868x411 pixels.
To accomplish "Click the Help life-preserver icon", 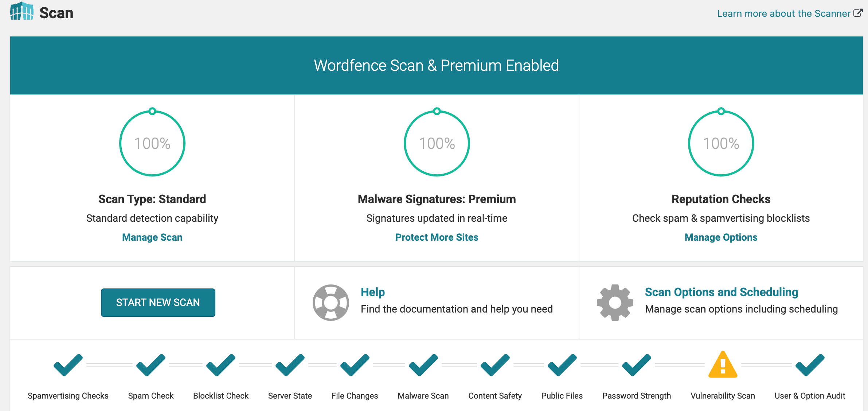I will [x=331, y=302].
